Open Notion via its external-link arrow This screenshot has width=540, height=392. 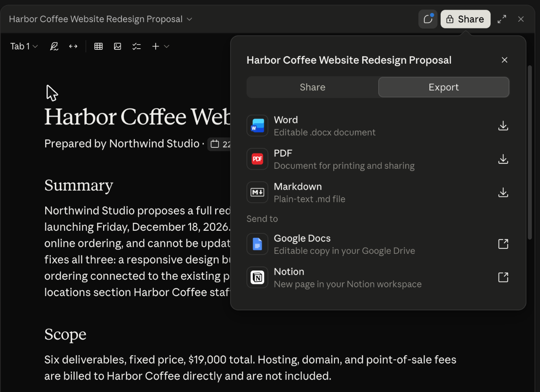click(x=503, y=277)
